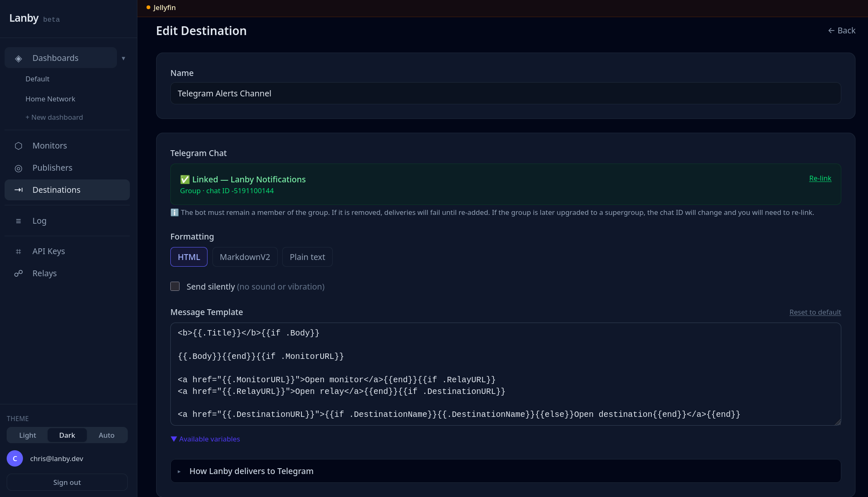Toggle the Available variables disclosure
This screenshot has width=868, height=497.
point(205,439)
